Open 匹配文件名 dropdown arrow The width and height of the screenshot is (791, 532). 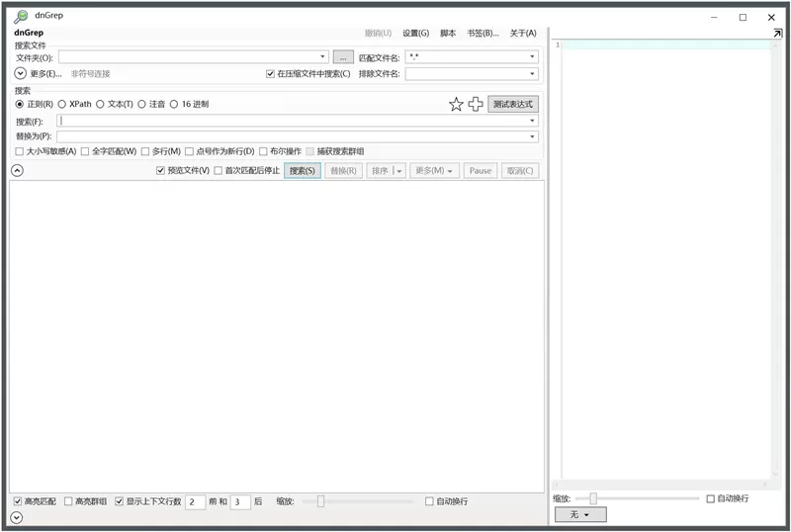pos(532,56)
